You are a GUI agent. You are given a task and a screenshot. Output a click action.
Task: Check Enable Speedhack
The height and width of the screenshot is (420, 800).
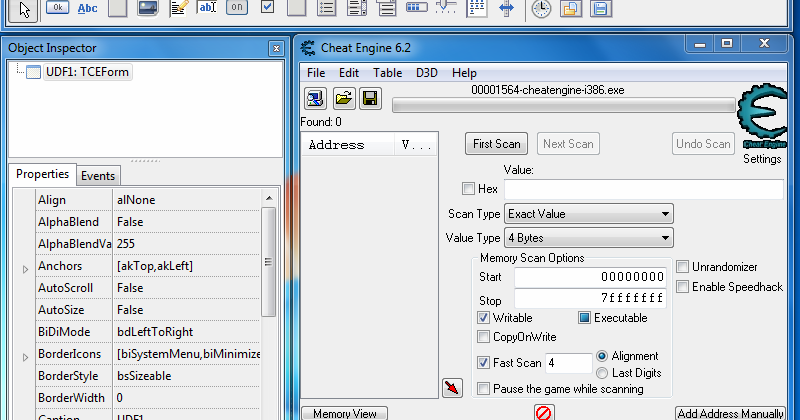[x=683, y=287]
